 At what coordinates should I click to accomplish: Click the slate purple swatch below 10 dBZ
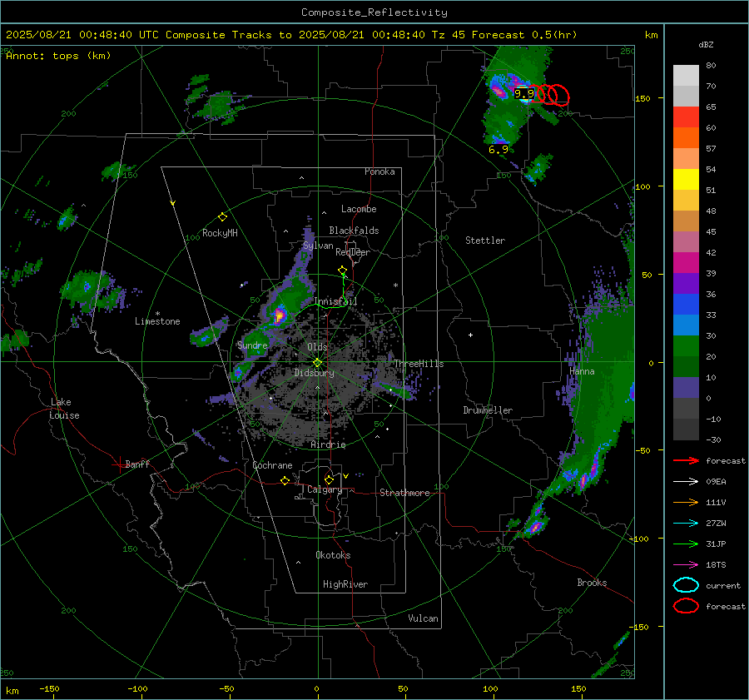click(686, 388)
